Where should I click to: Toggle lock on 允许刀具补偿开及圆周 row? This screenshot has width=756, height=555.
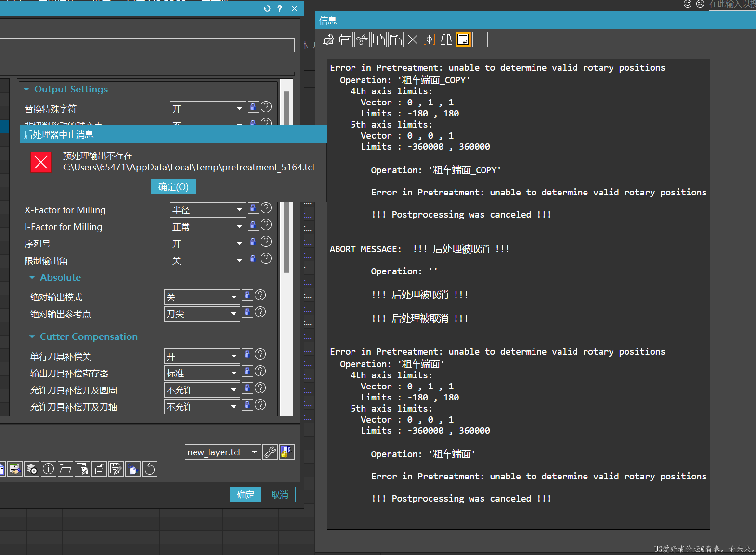[x=248, y=388]
